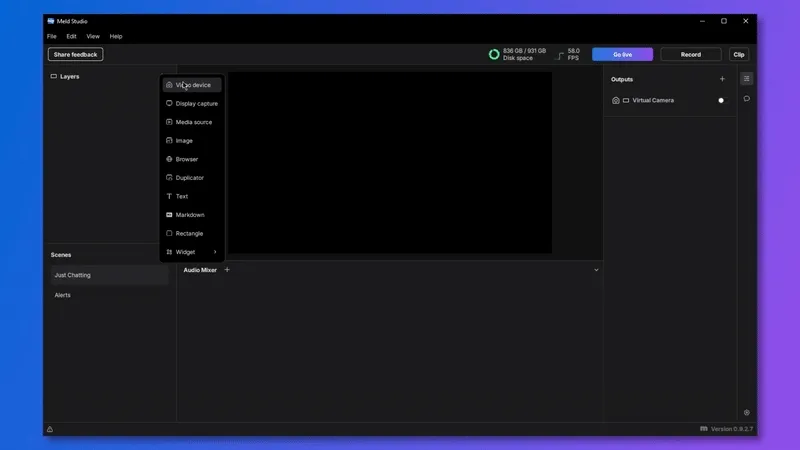Screen dimensions: 800x450
Task: Open the Edit menu
Action: [71, 36]
